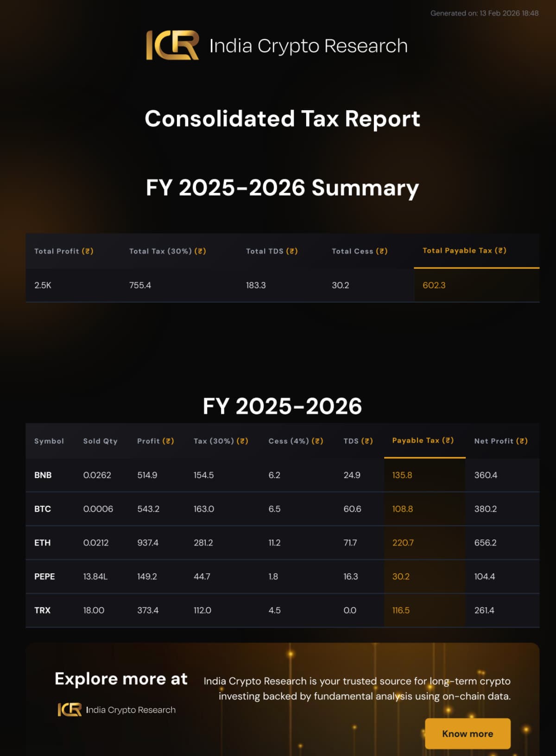Screen dimensions: 556x756
Task: Click the Consolidated Tax Report title
Action: click(282, 119)
